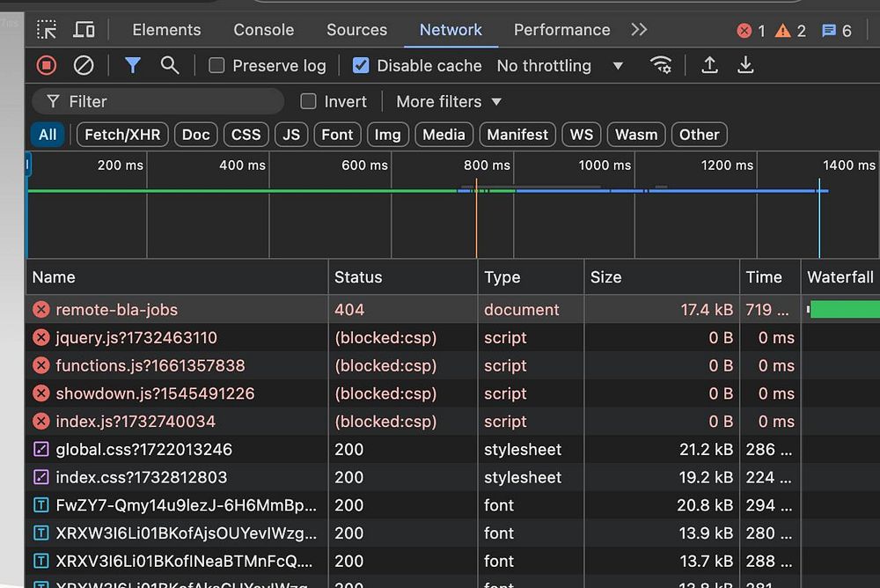Uncheck the Disable cache checkbox

click(361, 65)
